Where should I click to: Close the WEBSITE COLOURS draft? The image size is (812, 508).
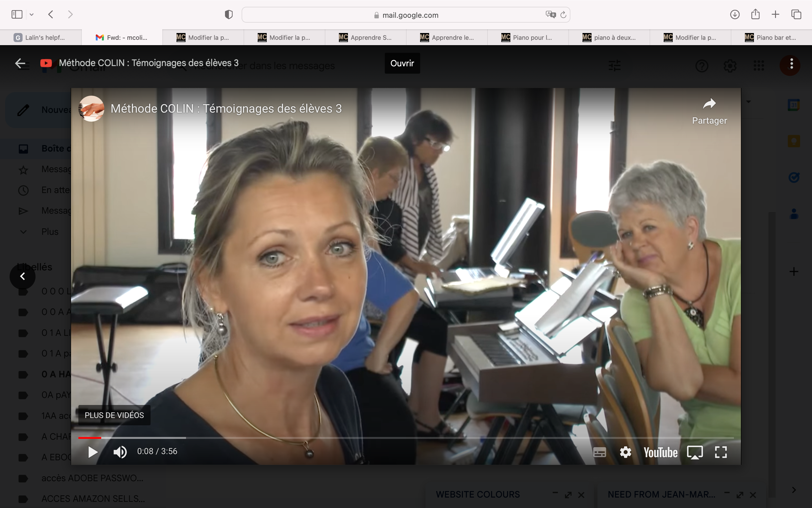point(581,495)
